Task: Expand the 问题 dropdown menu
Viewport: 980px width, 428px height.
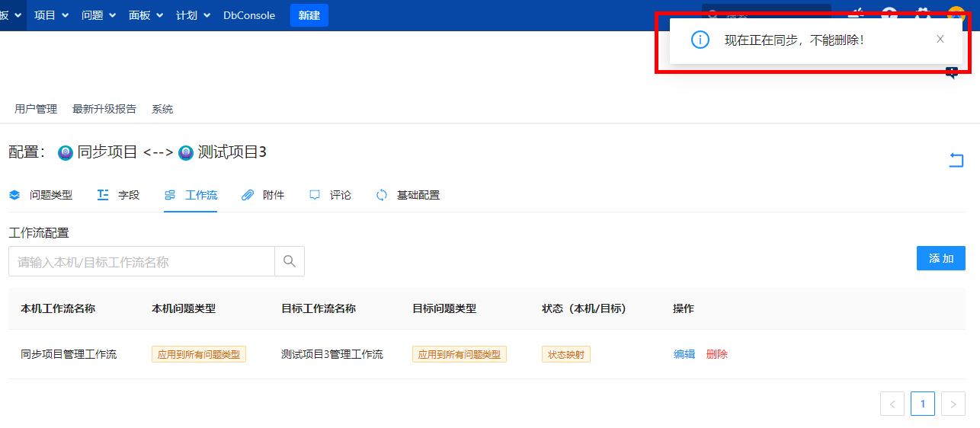Action: tap(98, 15)
